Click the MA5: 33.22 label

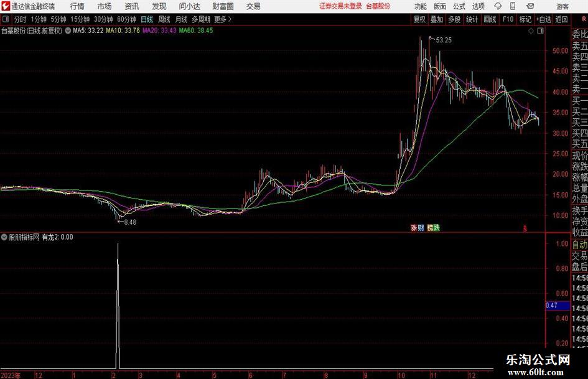coord(88,30)
